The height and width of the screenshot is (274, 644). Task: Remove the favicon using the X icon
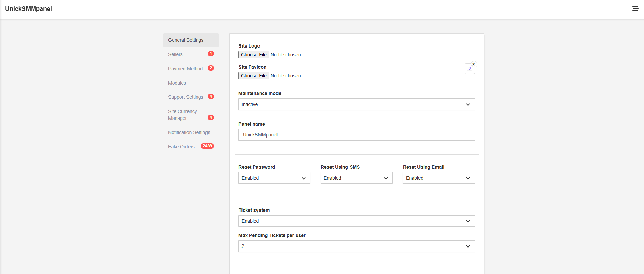tap(473, 64)
